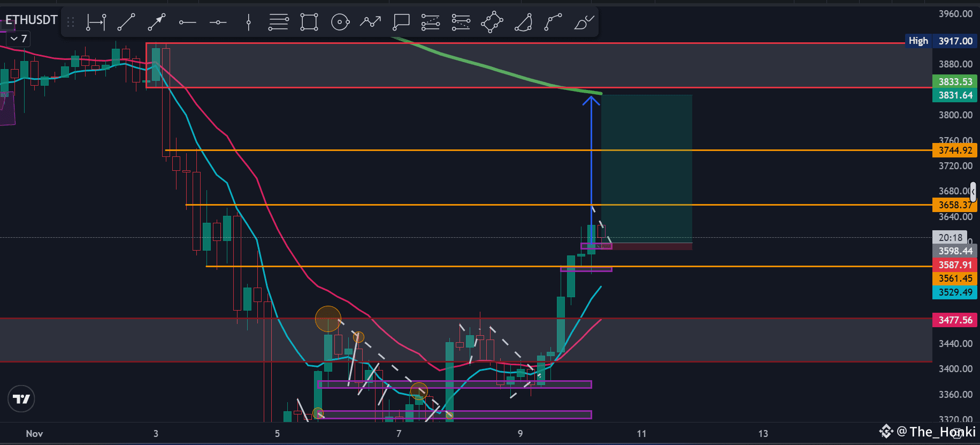Screen dimensions: 980x445
Task: Click date 13 on the time axis
Action: pos(763,434)
